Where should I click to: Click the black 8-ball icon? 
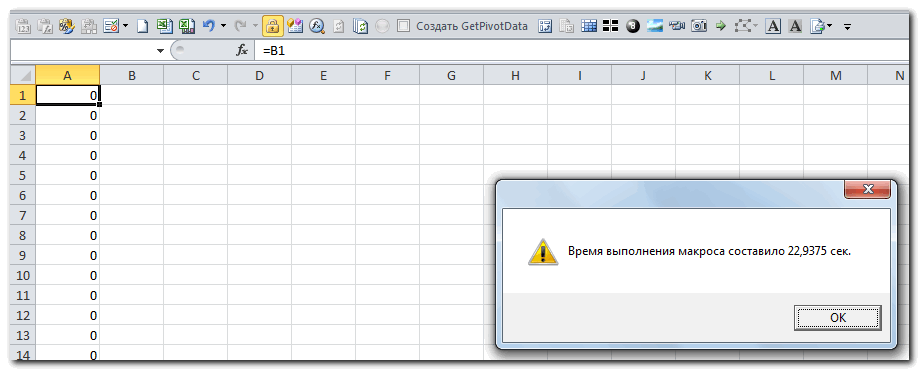coord(632,26)
